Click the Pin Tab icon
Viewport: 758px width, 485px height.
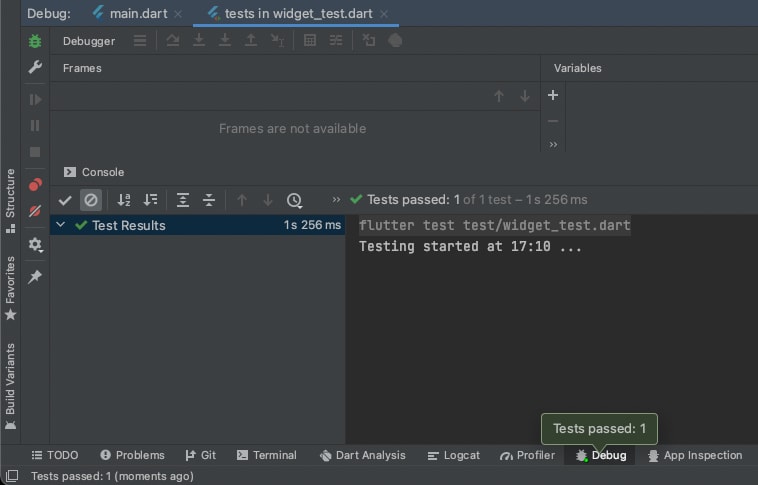click(x=35, y=277)
